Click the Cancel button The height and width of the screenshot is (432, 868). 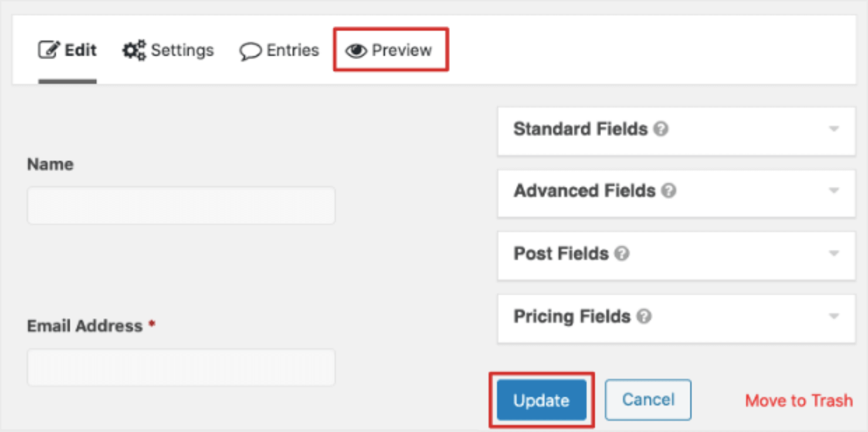pyautogui.click(x=648, y=400)
